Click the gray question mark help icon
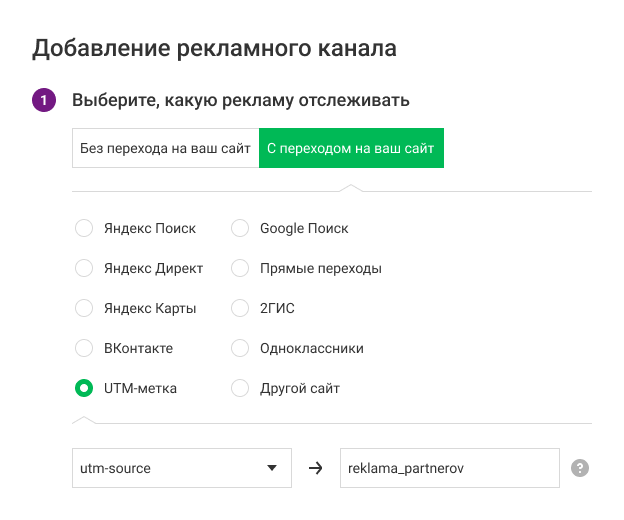 click(x=579, y=468)
